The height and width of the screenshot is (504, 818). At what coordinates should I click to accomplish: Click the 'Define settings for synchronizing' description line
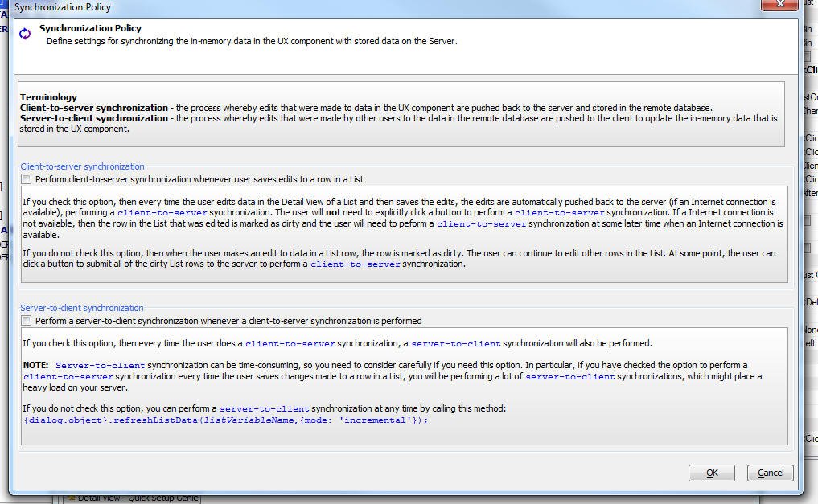tap(252, 41)
